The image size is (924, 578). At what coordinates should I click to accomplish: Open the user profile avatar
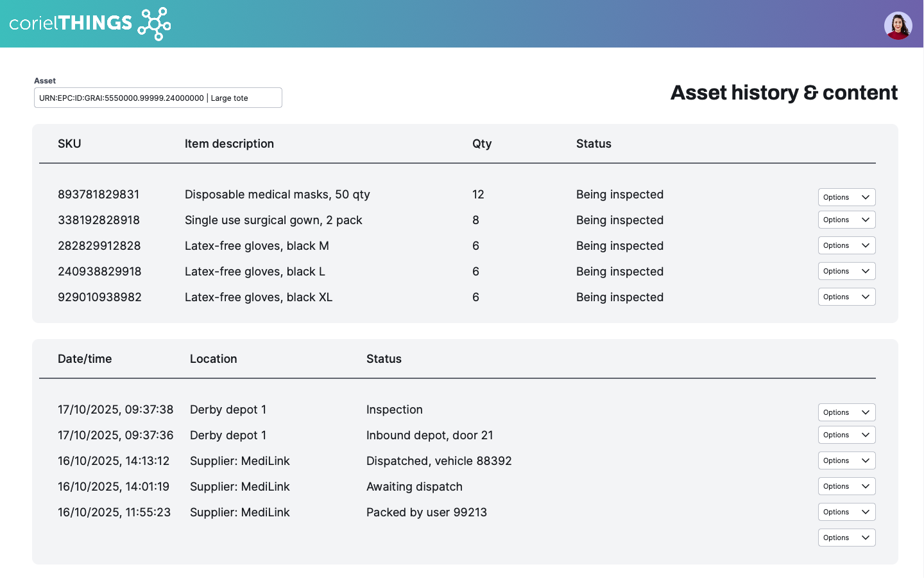pyautogui.click(x=898, y=26)
